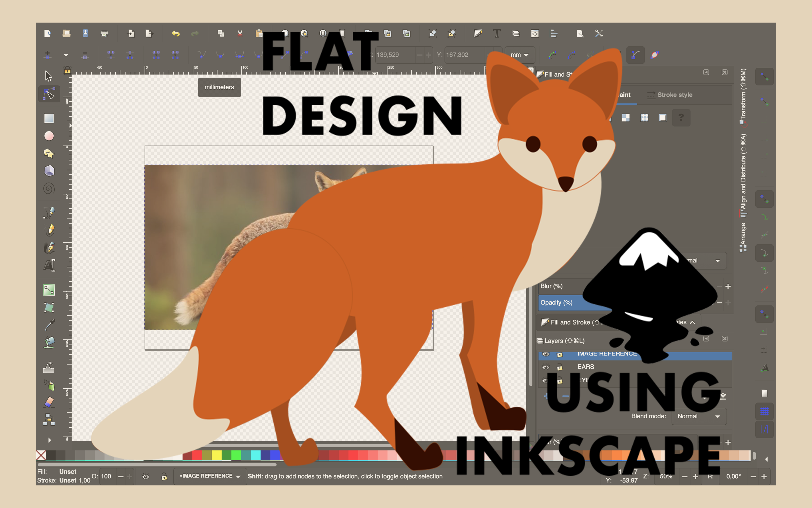Toggle the lock on IMAGE REFERENCE layer row
Viewport: 812px width, 508px height.
(x=560, y=354)
